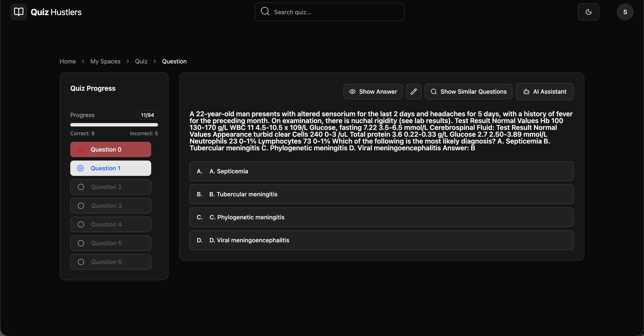Click the Quiz Hustlers book logo icon
Screen dimensions: 644x336
(18, 12)
